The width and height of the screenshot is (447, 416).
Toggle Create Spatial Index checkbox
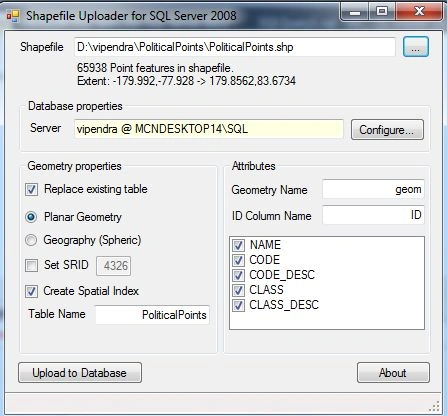[x=32, y=291]
